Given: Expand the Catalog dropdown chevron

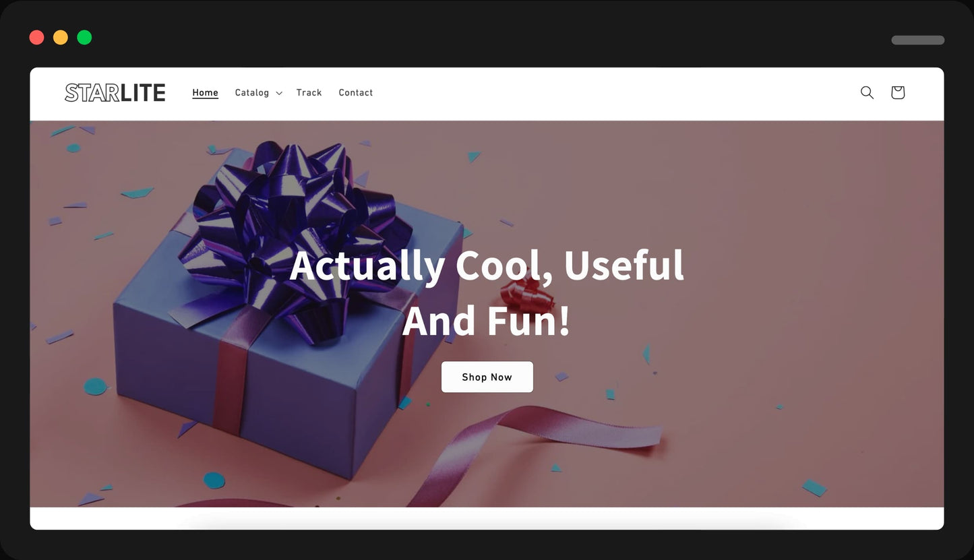Looking at the screenshot, I should point(279,93).
